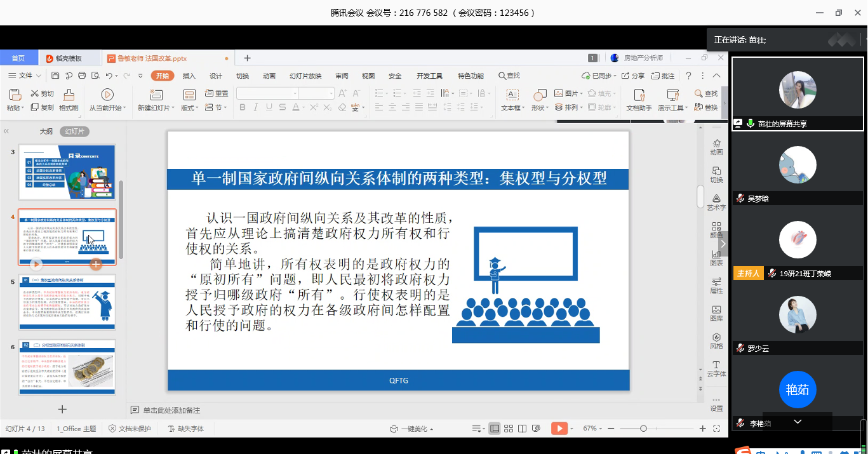
Task: Open the 动画 (Animation) panel in right sidebar
Action: [716, 147]
